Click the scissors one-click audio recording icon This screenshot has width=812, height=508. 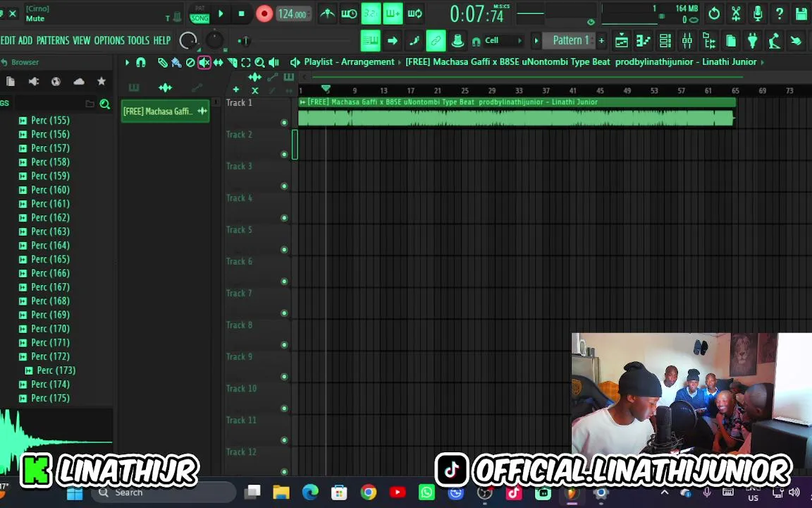click(x=736, y=13)
